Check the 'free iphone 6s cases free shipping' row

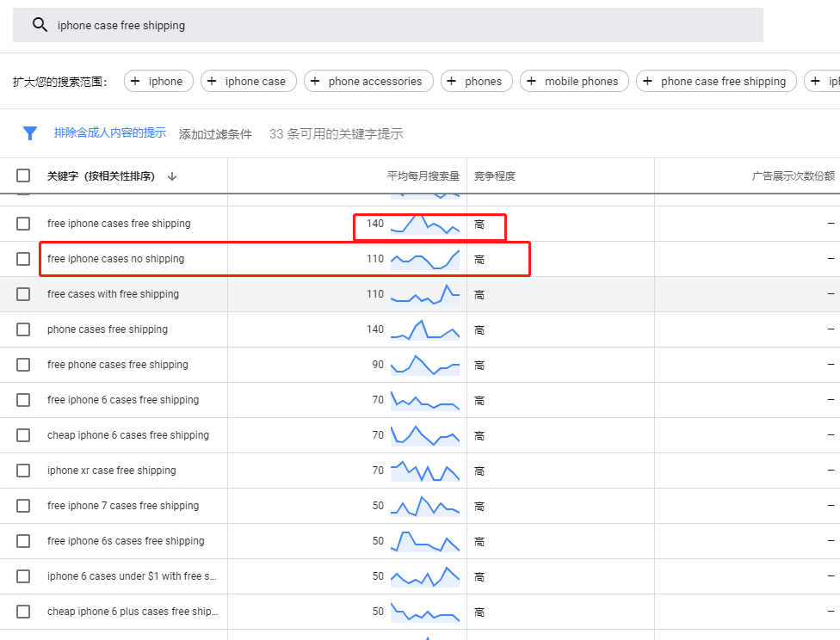[23, 541]
